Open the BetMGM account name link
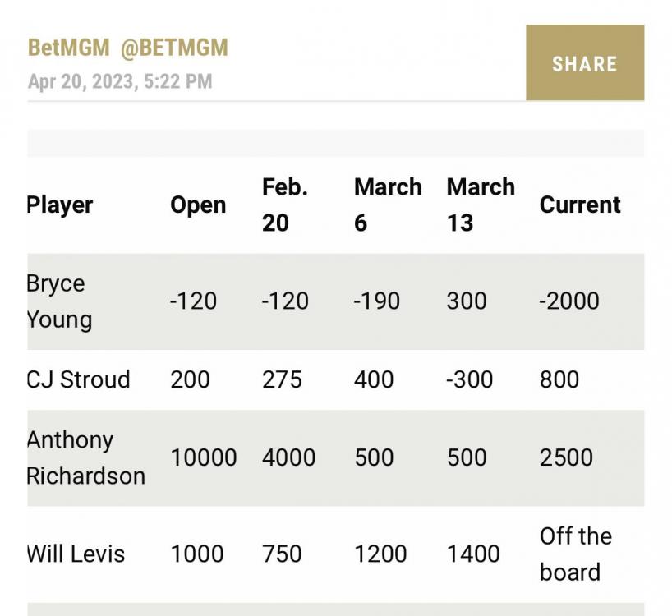Viewport: 672px width, 616px height. tap(68, 48)
